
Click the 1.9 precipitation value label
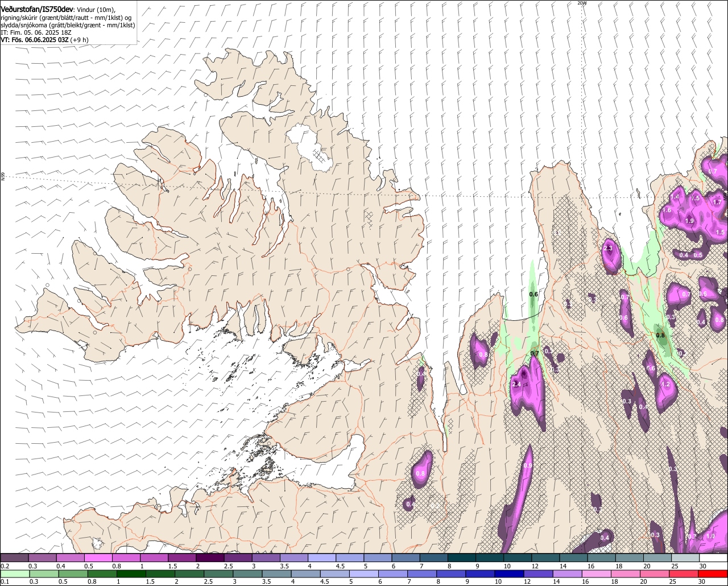click(690, 221)
